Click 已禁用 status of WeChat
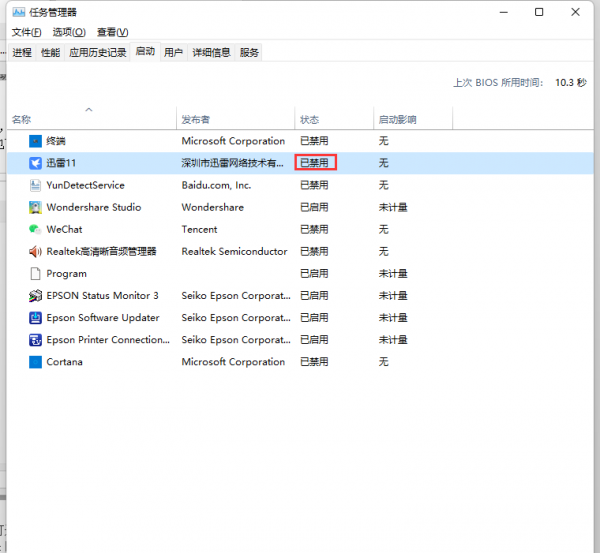Screen dimensions: 600x553 (314, 230)
